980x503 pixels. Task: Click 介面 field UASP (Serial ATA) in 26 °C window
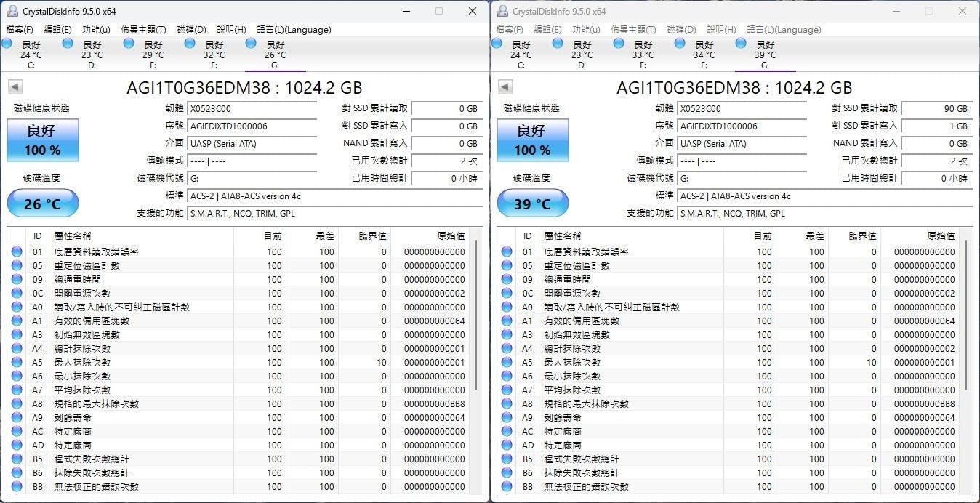(252, 144)
